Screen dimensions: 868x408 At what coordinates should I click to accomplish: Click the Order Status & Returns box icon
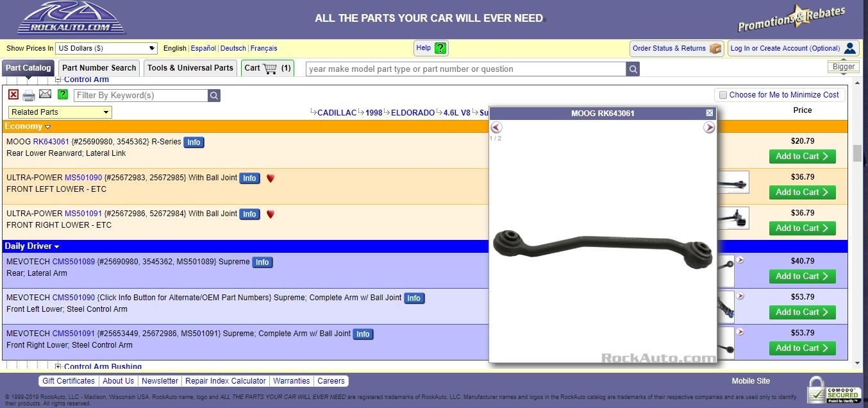pyautogui.click(x=715, y=48)
